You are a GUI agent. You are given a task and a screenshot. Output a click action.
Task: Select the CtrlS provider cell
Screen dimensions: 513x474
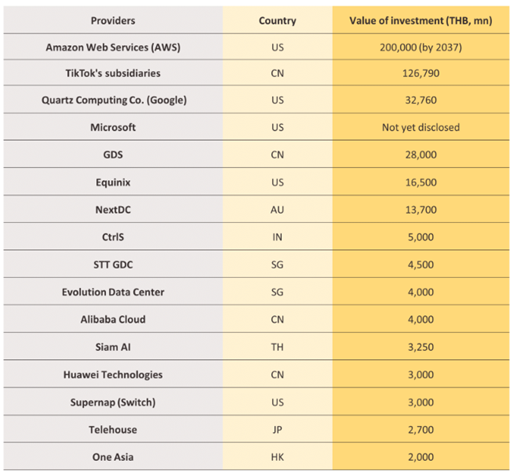pyautogui.click(x=113, y=237)
